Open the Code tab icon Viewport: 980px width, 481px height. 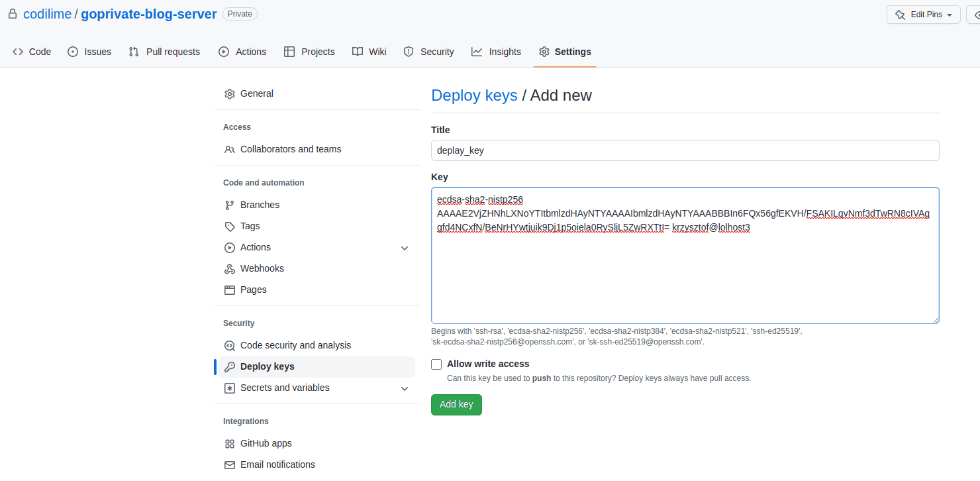pyautogui.click(x=18, y=51)
